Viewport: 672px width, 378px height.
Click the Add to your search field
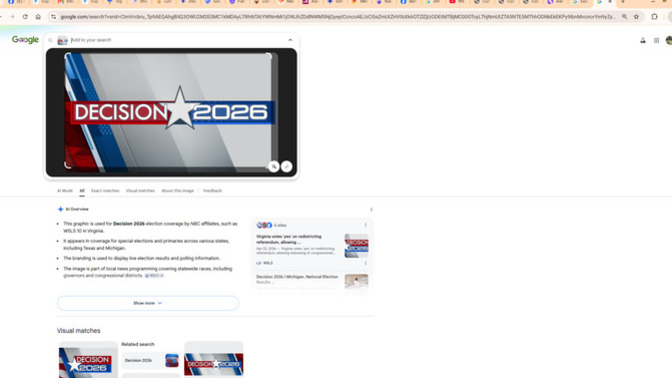pyautogui.click(x=176, y=40)
